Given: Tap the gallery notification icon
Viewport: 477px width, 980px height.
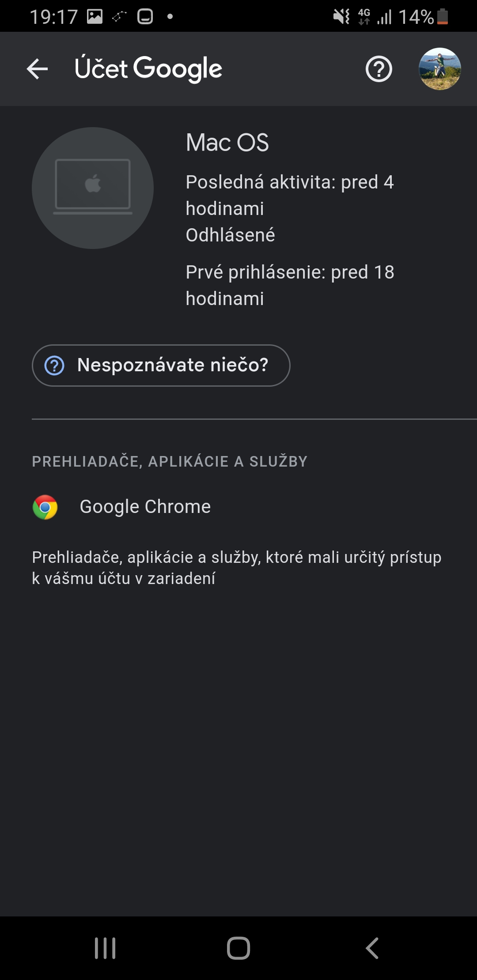Looking at the screenshot, I should click(x=95, y=17).
